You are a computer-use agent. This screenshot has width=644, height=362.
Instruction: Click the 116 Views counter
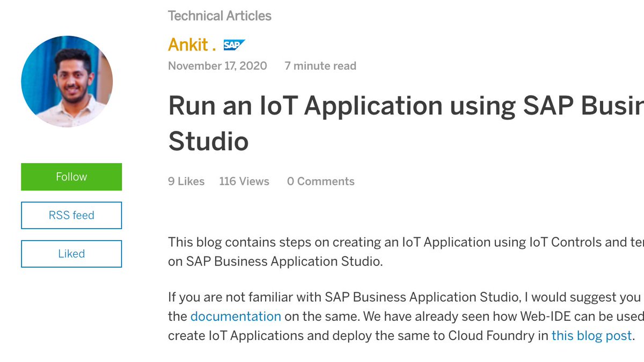click(244, 181)
